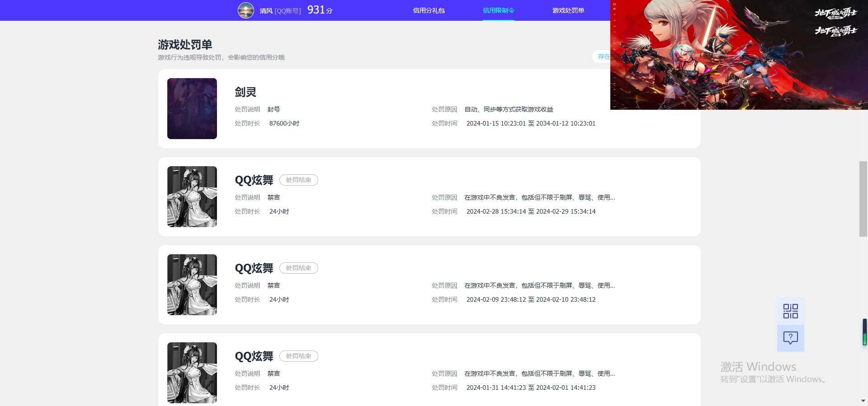The width and height of the screenshot is (868, 406).
Task: Click the time 2024-01-31 14:41:23 至 2024-02-01 14:41:23
Action: [531, 387]
